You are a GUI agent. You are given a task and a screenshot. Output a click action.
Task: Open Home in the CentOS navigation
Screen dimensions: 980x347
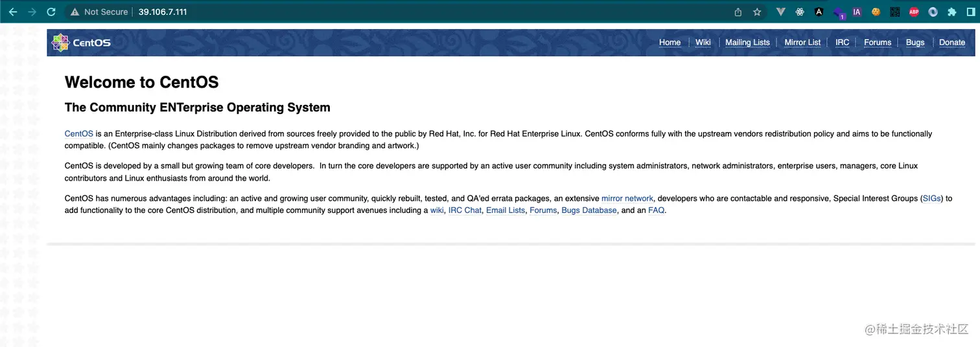(x=670, y=43)
